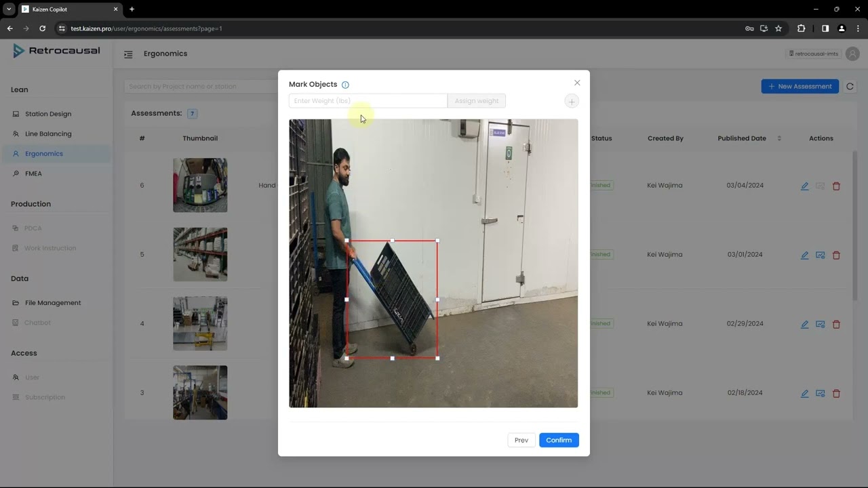Delete assessment dated 03/04/2024
Screen dimensions: 868x488
point(836,186)
